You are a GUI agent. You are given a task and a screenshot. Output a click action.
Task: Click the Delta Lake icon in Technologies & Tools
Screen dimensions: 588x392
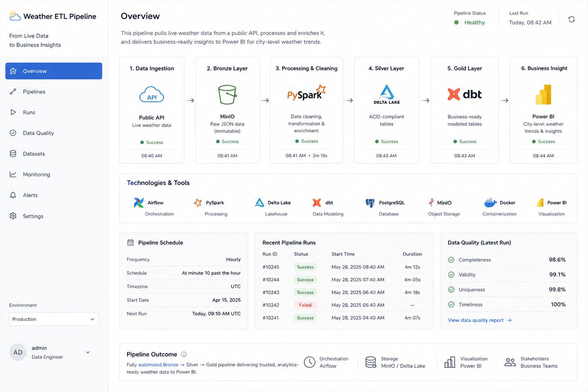(260, 203)
